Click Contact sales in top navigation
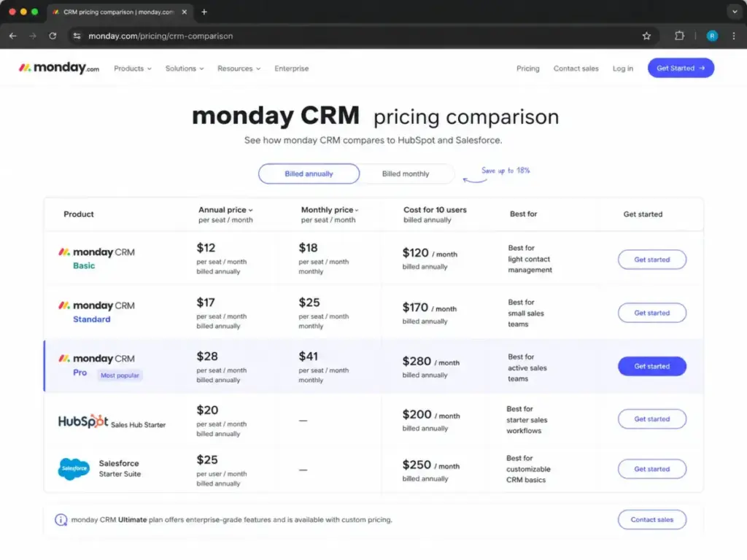 click(576, 69)
